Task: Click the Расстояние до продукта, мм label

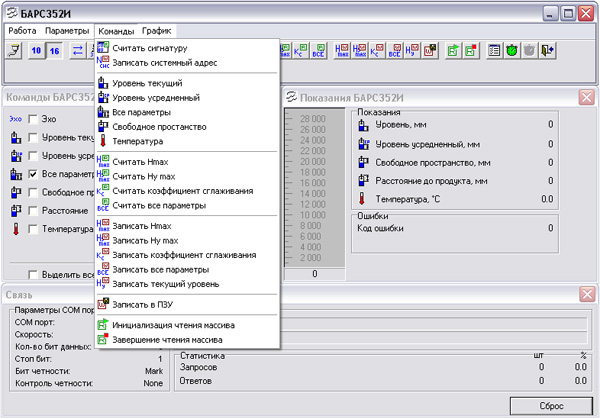Action: [x=431, y=181]
